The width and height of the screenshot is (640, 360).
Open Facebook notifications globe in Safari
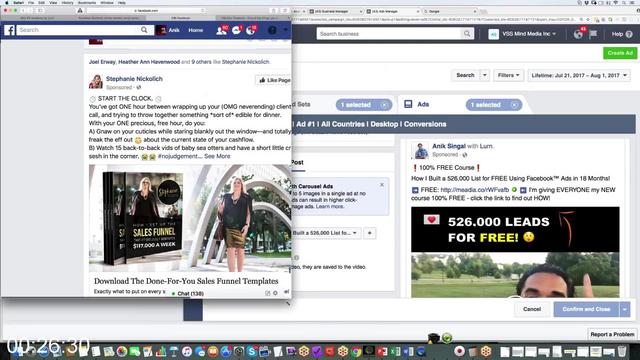[251, 30]
